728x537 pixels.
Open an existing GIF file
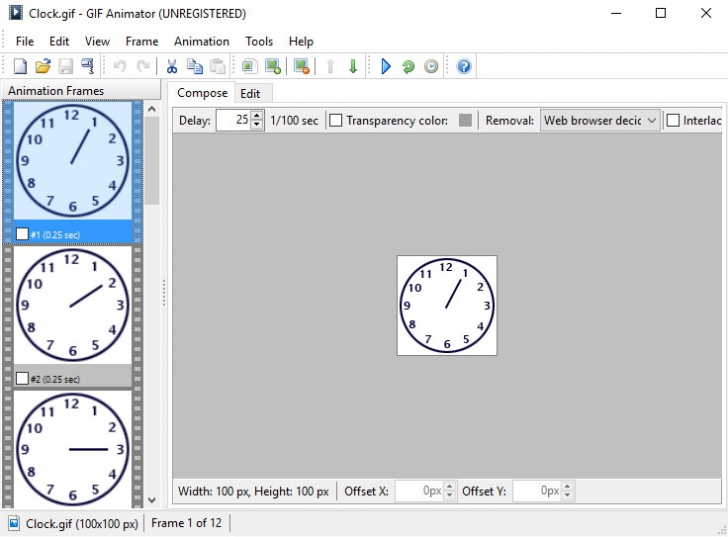[x=43, y=66]
